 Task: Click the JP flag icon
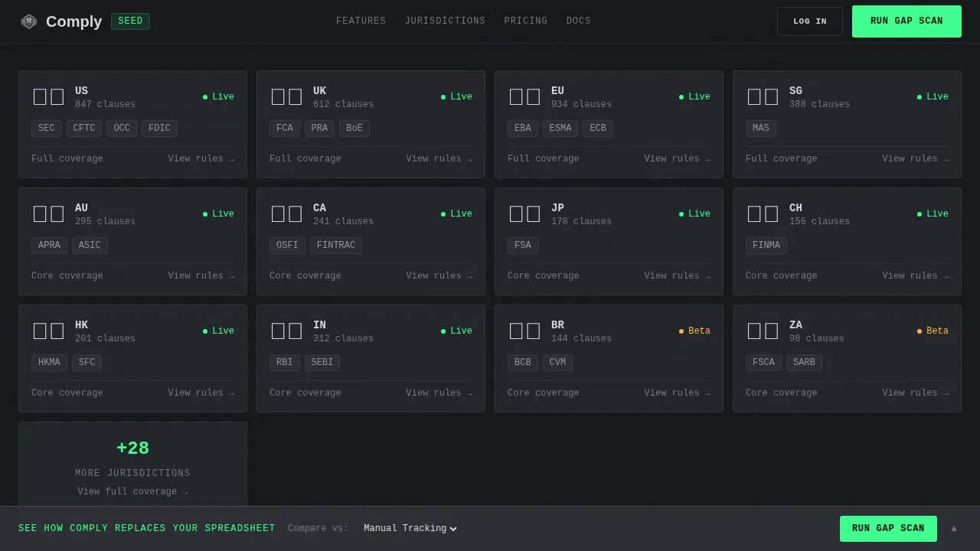524,214
